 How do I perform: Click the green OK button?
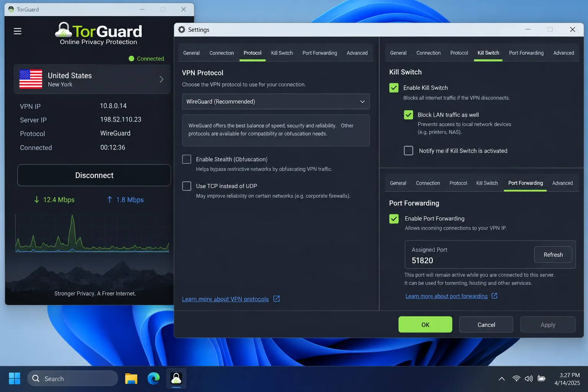[425, 325]
